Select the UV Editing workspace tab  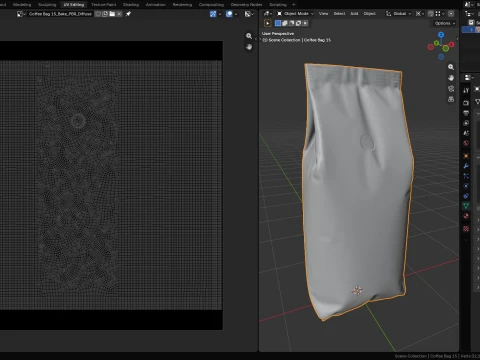[74, 5]
